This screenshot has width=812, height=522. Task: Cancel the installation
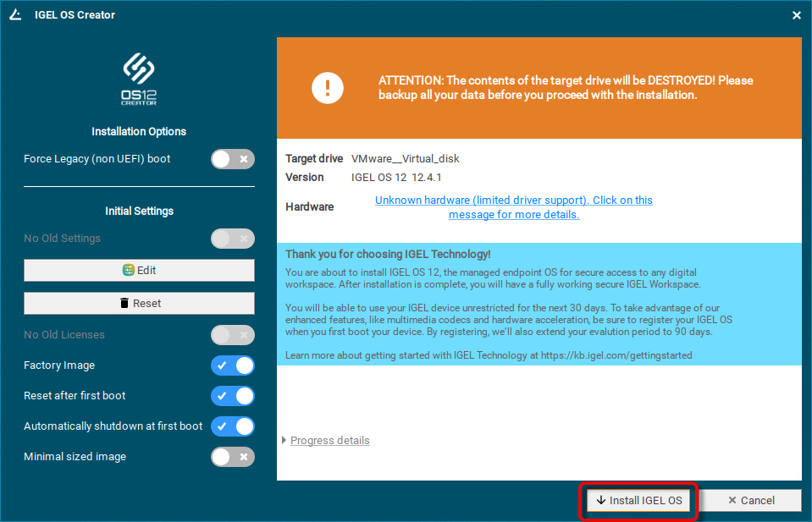[751, 500]
